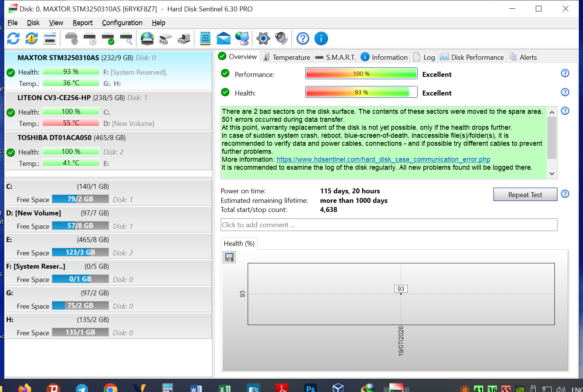Switch to the Log tab
Image resolution: width=583 pixels, height=392 pixels.
point(424,57)
